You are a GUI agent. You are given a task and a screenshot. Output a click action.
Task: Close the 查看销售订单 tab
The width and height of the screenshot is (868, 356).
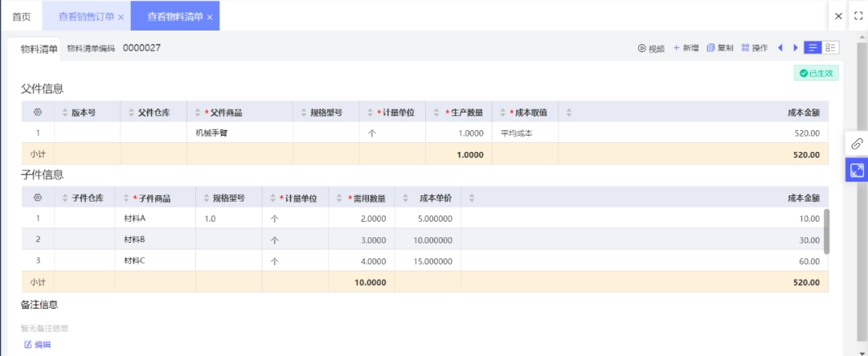pos(121,17)
